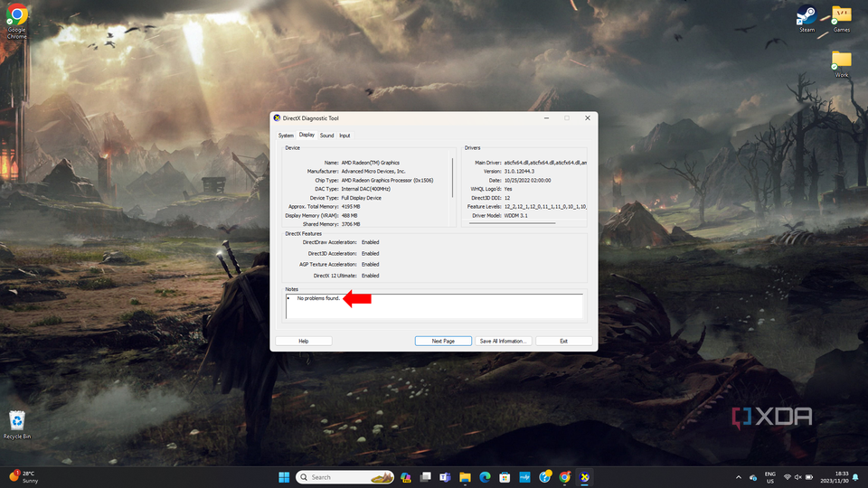The height and width of the screenshot is (488, 868).
Task: Open the Games folder on desktop
Action: [x=842, y=19]
